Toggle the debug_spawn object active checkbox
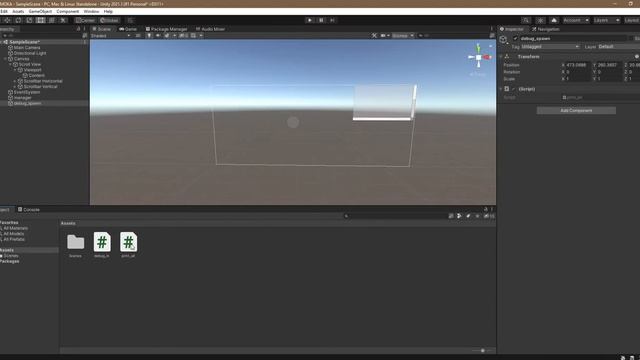 click(516, 38)
